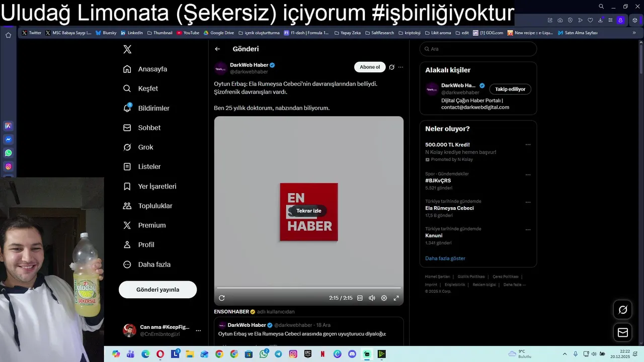Open DarkWeb Haber in Alakalı kişiler
This screenshot has width=644, height=362.
pos(458,85)
